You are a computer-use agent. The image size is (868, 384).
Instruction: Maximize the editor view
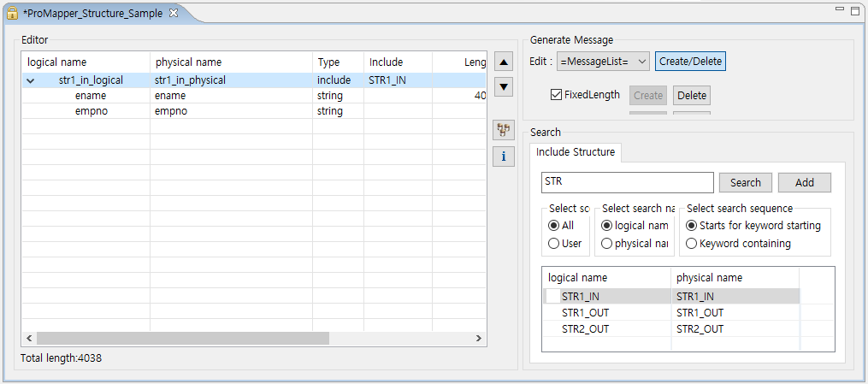pos(855,10)
